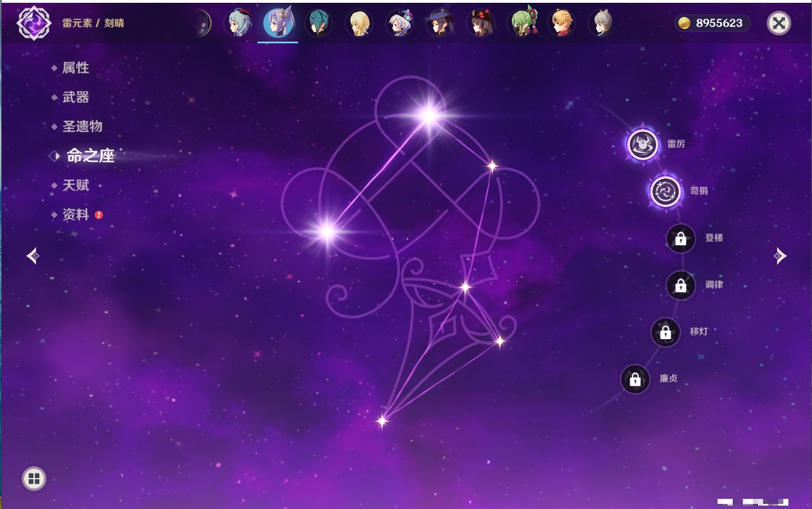View the locked 调律 constellation node

coord(680,285)
